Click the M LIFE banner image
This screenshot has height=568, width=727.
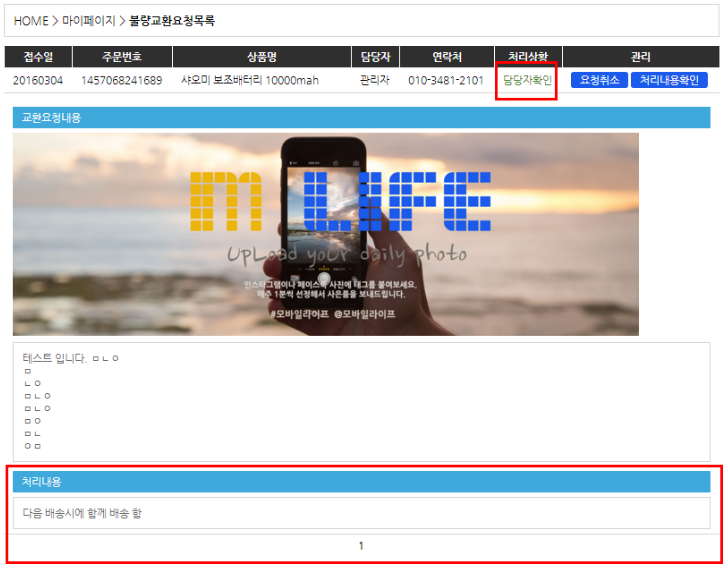(x=326, y=234)
